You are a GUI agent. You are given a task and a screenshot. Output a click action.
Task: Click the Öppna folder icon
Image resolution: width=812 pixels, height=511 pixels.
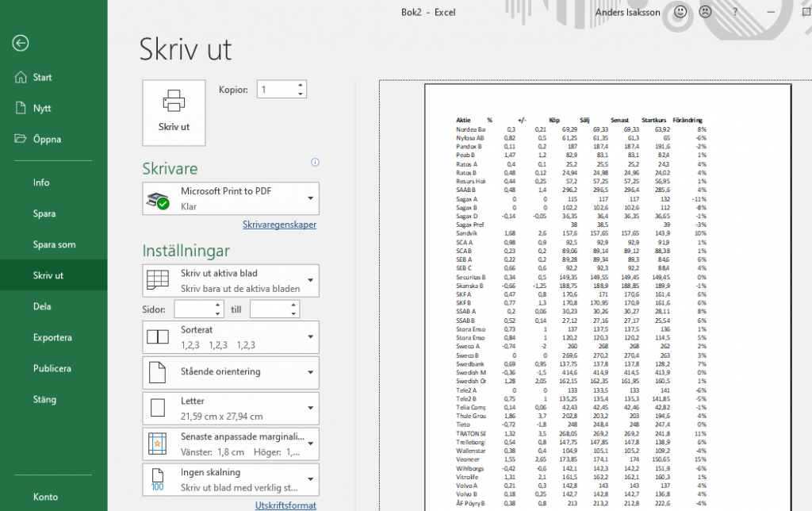click(x=21, y=139)
